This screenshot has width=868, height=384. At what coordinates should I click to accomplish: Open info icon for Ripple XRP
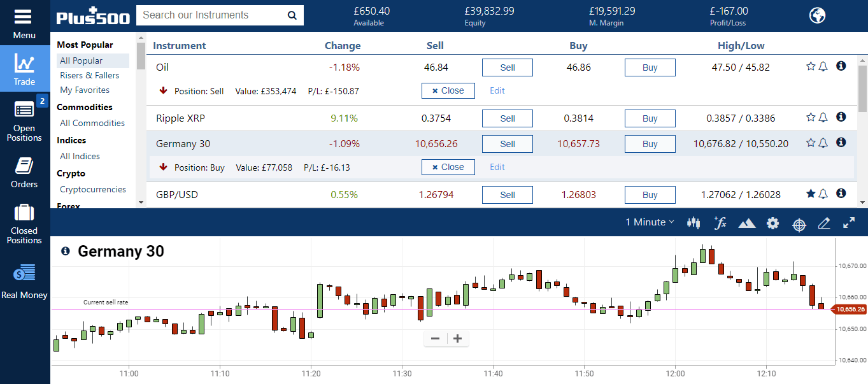click(x=841, y=117)
